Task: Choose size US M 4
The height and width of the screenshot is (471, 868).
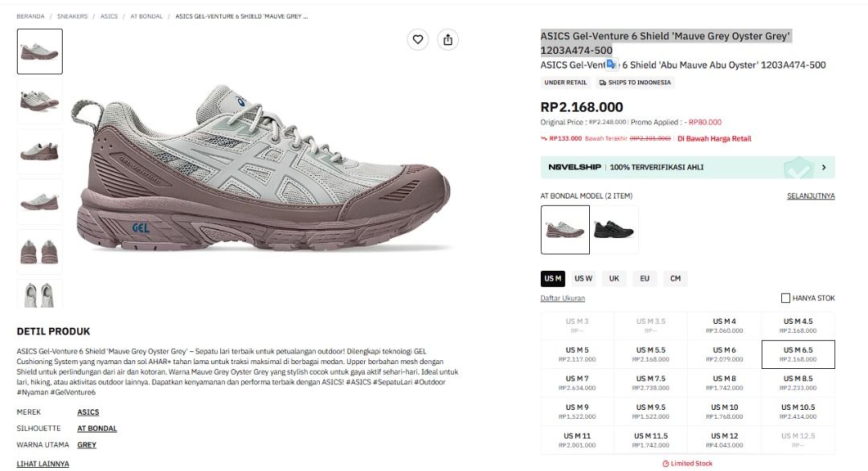Action: click(x=724, y=326)
